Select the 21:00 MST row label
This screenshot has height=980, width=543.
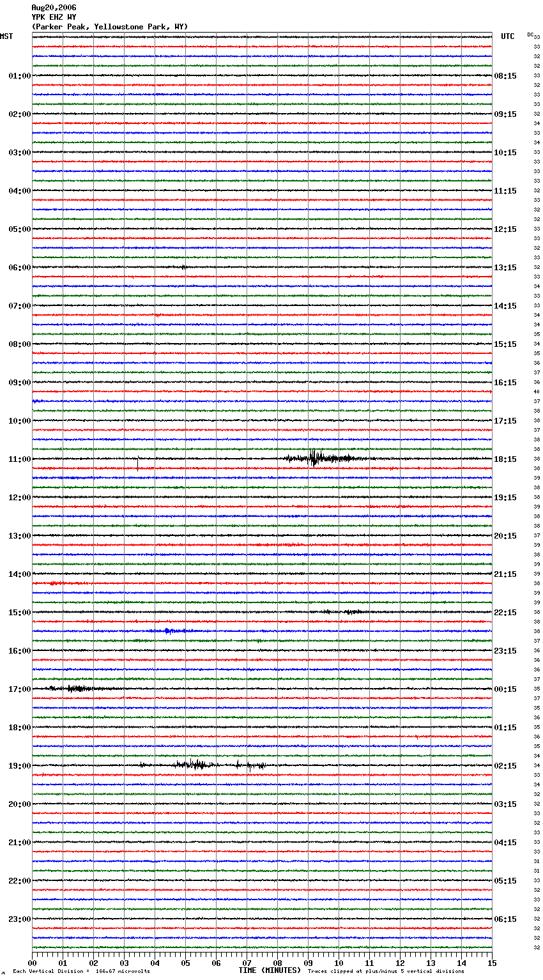pos(20,843)
